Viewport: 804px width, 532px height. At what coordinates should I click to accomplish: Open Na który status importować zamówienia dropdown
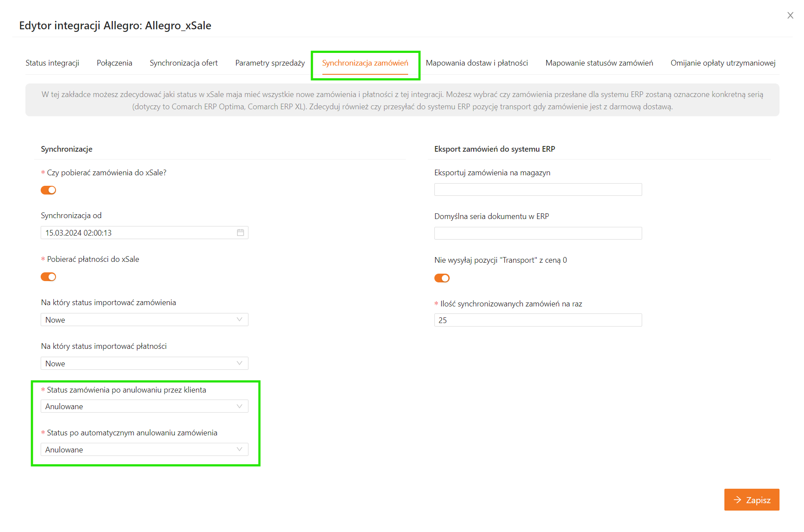tap(144, 320)
